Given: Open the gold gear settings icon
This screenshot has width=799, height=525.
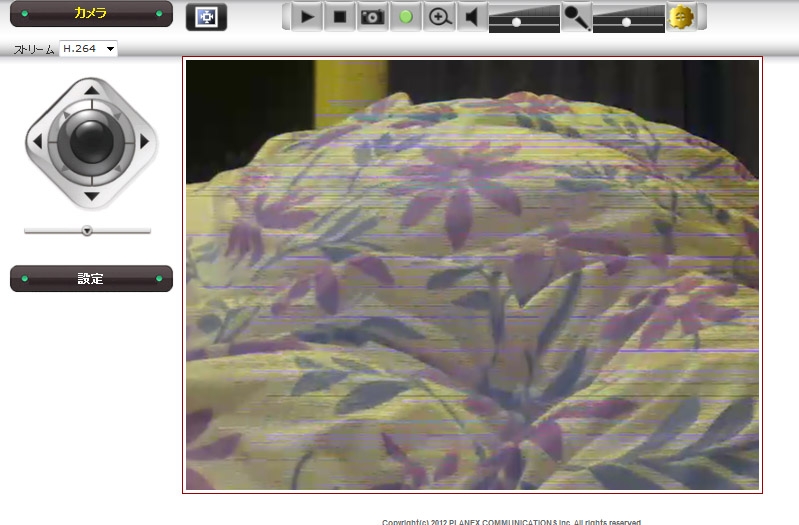Looking at the screenshot, I should (681, 17).
